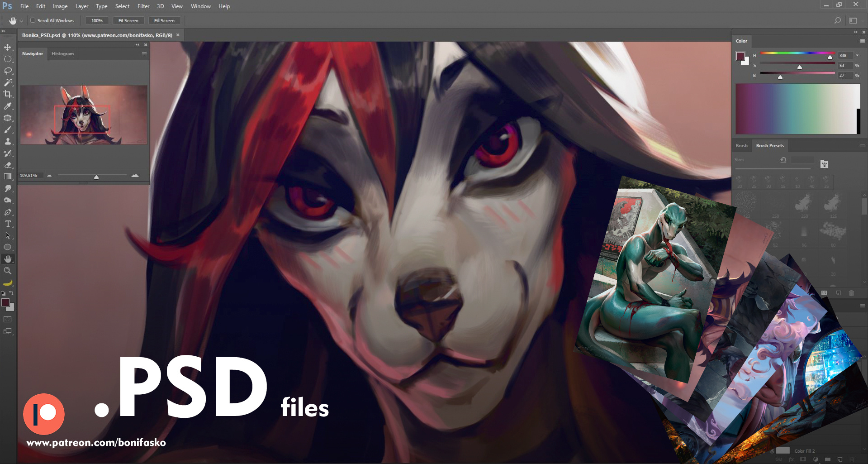This screenshot has width=868, height=464.
Task: Toggle Quick Mask mode
Action: (x=8, y=320)
